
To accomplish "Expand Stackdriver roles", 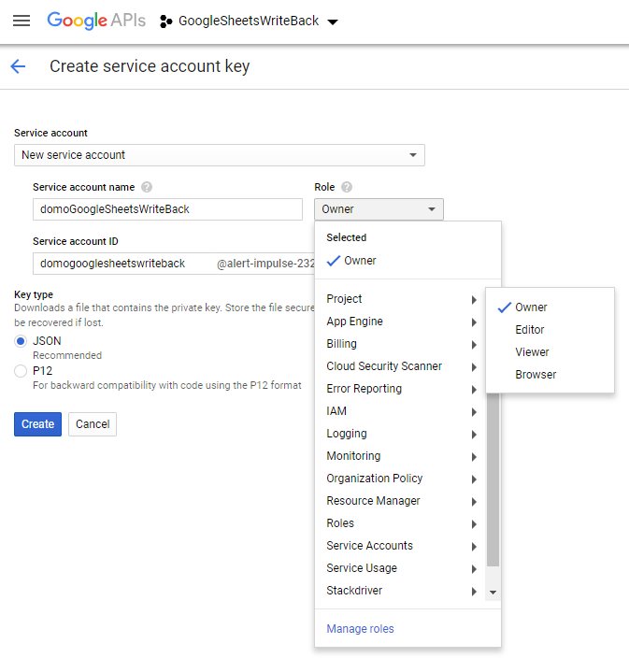I will [402, 591].
